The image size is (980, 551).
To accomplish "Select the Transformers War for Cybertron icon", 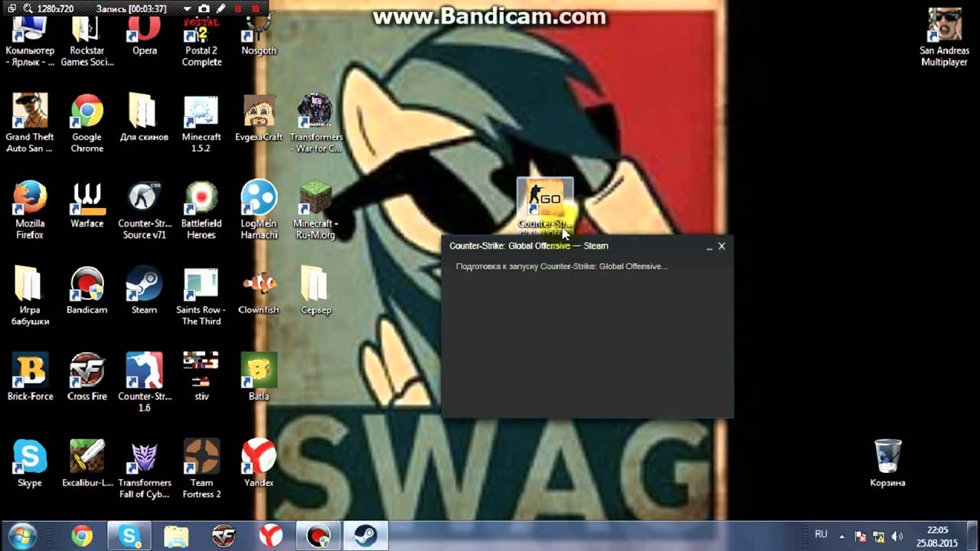I will (x=315, y=123).
